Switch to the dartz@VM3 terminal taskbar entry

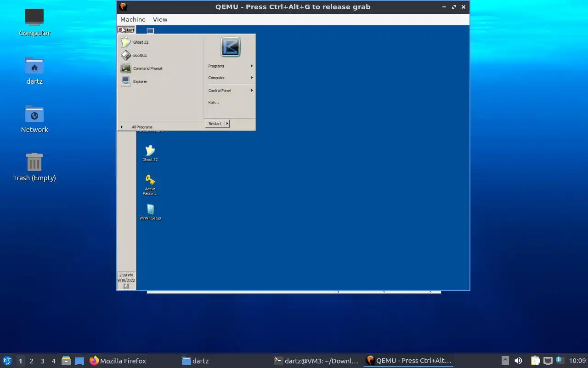[x=316, y=361]
